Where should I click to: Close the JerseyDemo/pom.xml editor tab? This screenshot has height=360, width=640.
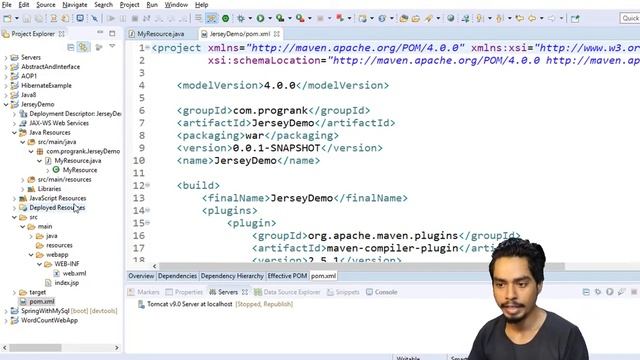click(x=277, y=34)
